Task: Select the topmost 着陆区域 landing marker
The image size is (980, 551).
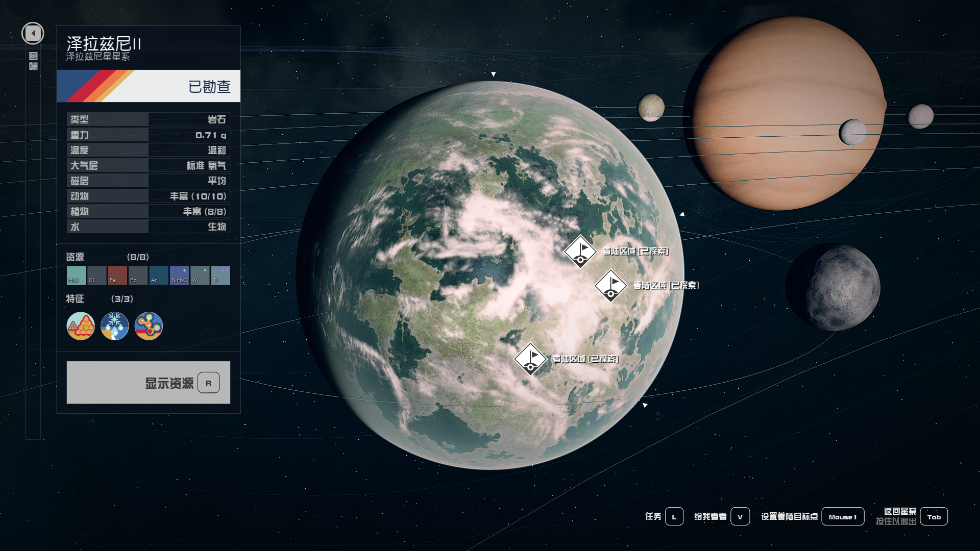Action: (580, 252)
